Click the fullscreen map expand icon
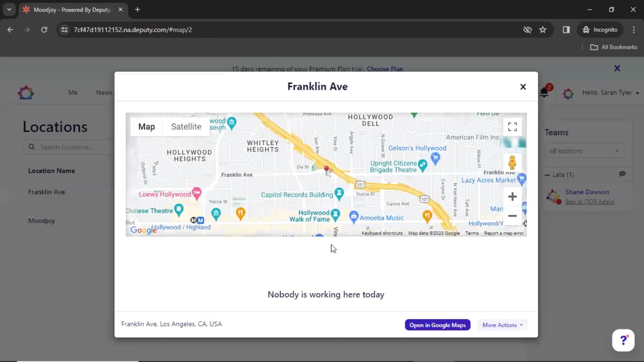 point(513,127)
